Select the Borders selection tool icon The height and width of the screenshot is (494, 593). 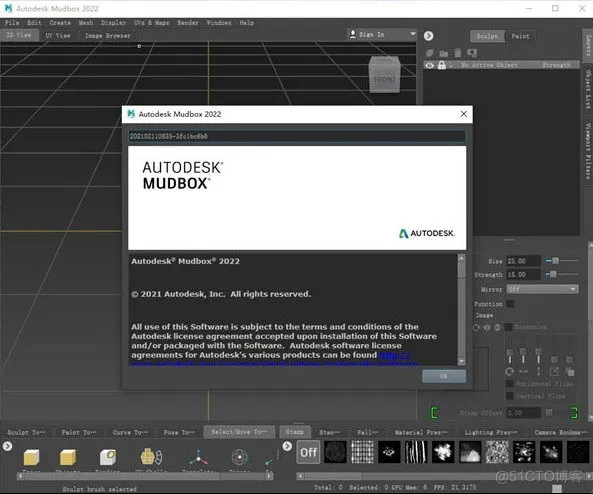(x=108, y=457)
